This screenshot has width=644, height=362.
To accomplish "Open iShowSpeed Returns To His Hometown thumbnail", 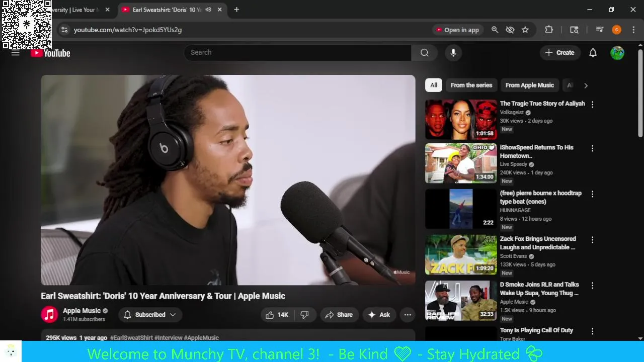I will pos(461,163).
